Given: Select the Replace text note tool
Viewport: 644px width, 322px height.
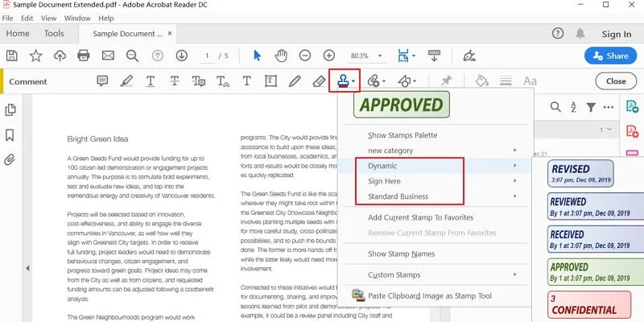Looking at the screenshot, I should pos(199,81).
